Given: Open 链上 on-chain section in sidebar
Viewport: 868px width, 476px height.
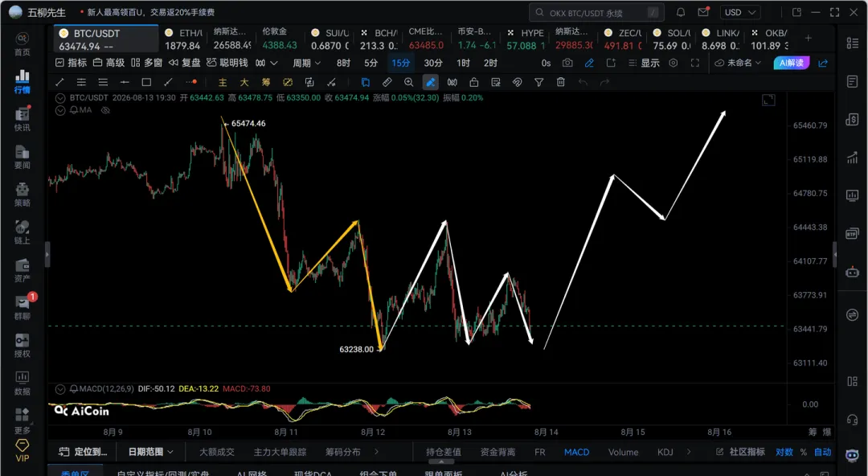Looking at the screenshot, I should 23,232.
